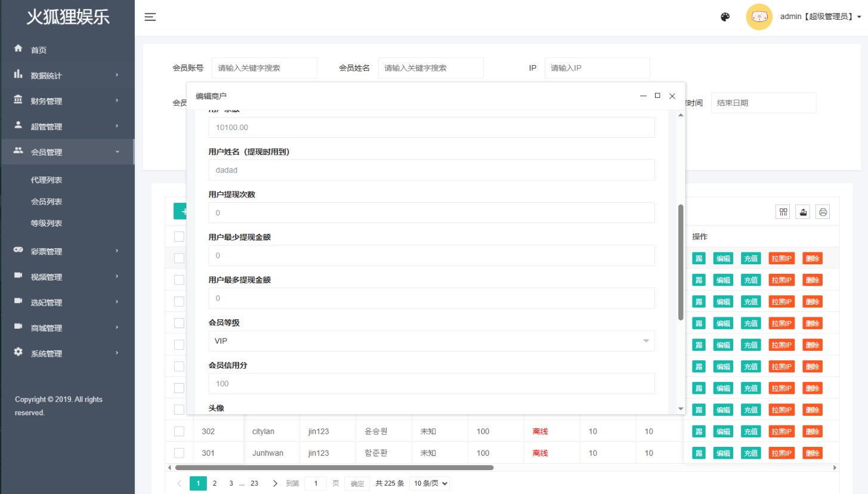Click 拉黑IP for row 301
The height and width of the screenshot is (494, 868).
(x=781, y=453)
